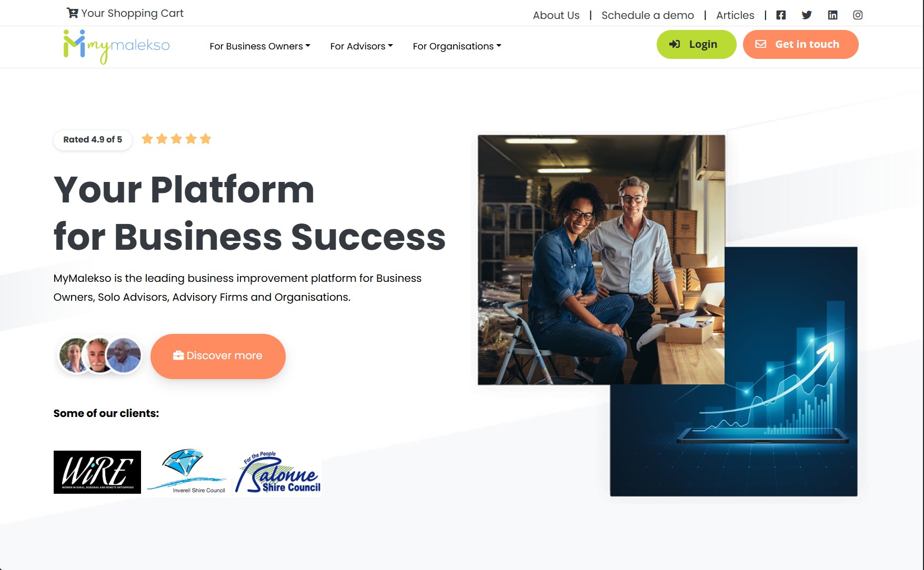Open the Twitter profile icon

807,15
